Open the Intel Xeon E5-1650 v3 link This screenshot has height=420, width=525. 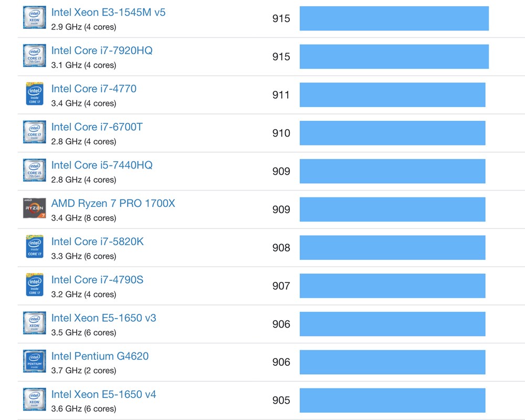103,318
